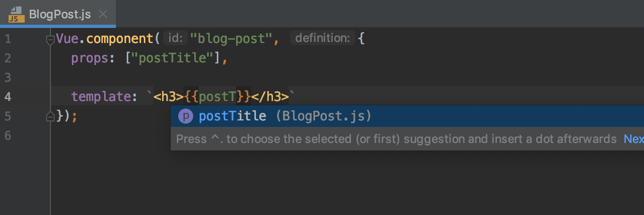Switch to the BlogPost.js tab

tap(60, 14)
